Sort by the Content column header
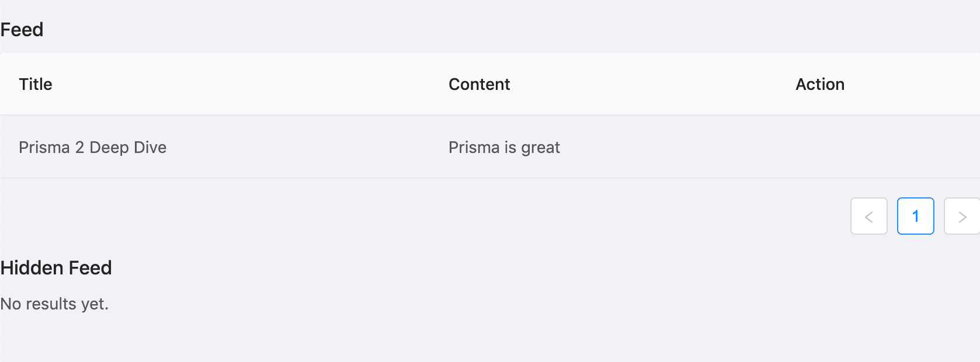980x362 pixels. [479, 84]
